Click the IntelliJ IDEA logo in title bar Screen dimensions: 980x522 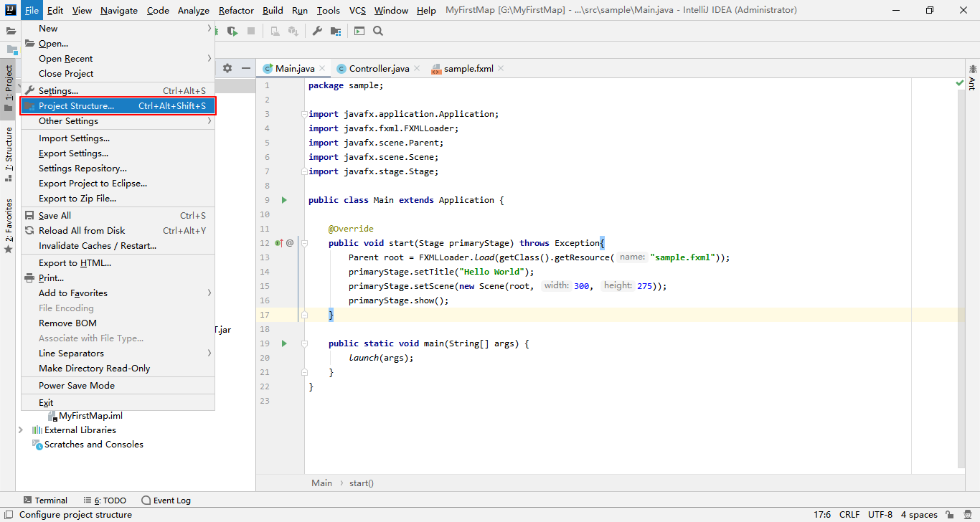click(10, 10)
